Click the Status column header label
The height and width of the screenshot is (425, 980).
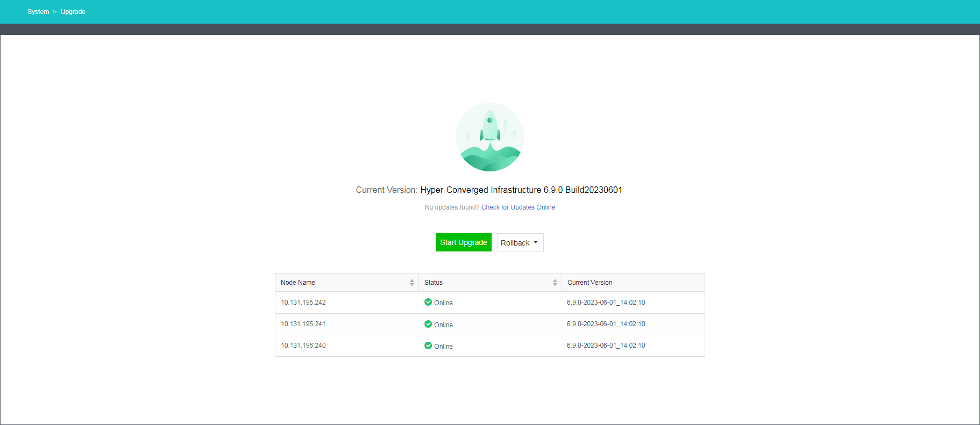[434, 283]
